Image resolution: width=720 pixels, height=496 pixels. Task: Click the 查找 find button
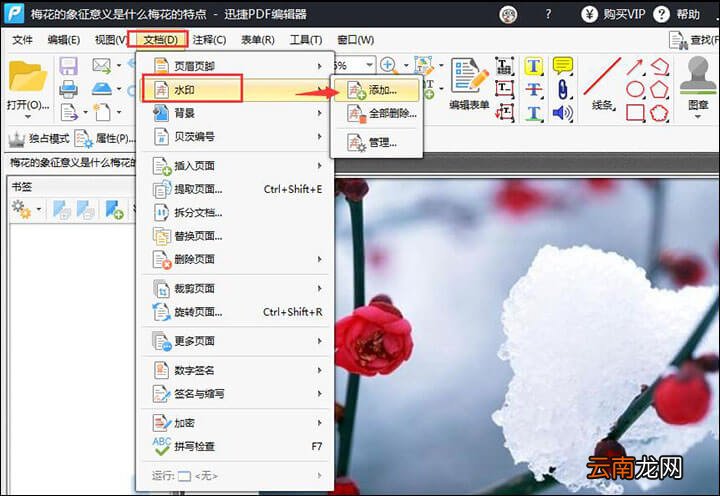pos(694,40)
